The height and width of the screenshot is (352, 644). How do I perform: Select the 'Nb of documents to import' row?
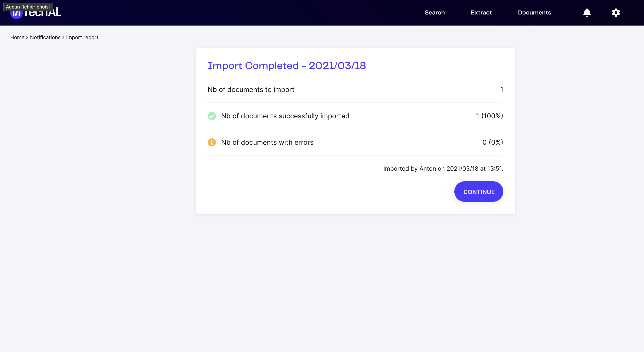click(x=251, y=90)
